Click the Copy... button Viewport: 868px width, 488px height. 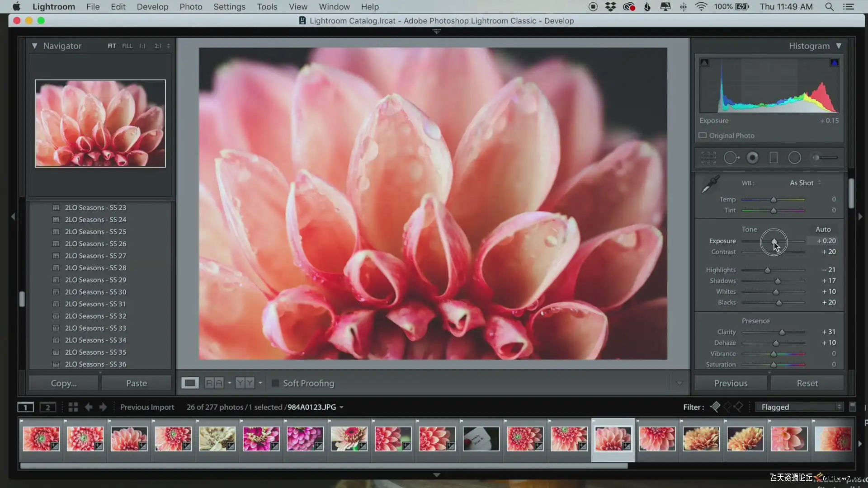click(63, 383)
